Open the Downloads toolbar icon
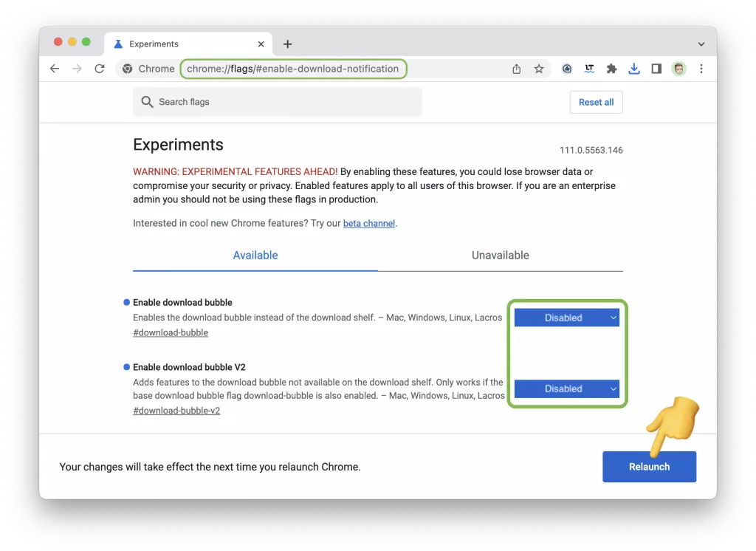 634,68
